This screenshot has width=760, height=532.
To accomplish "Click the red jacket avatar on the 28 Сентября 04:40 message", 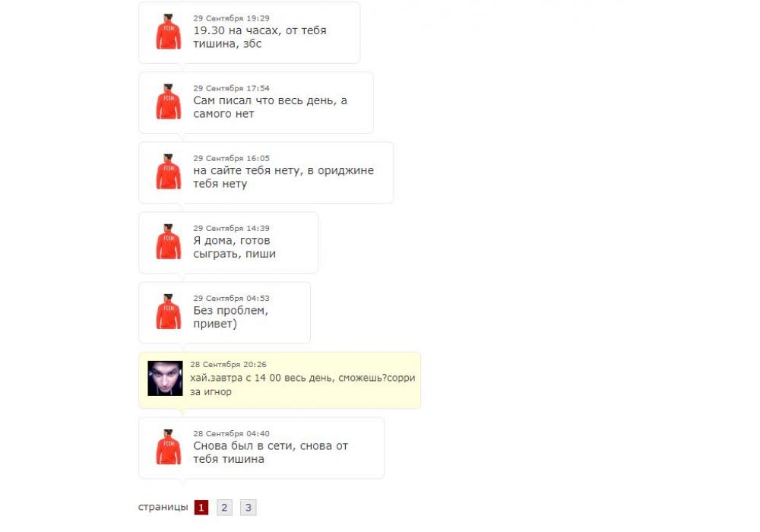I will pyautogui.click(x=168, y=447).
